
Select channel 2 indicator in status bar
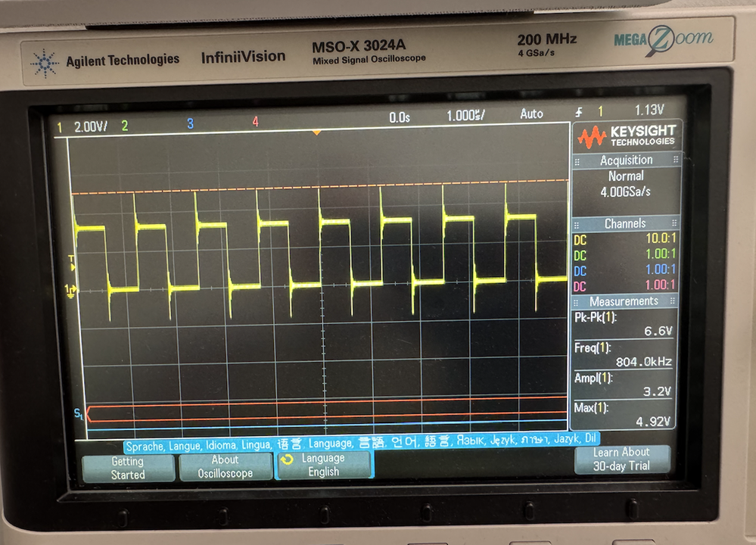(x=125, y=126)
